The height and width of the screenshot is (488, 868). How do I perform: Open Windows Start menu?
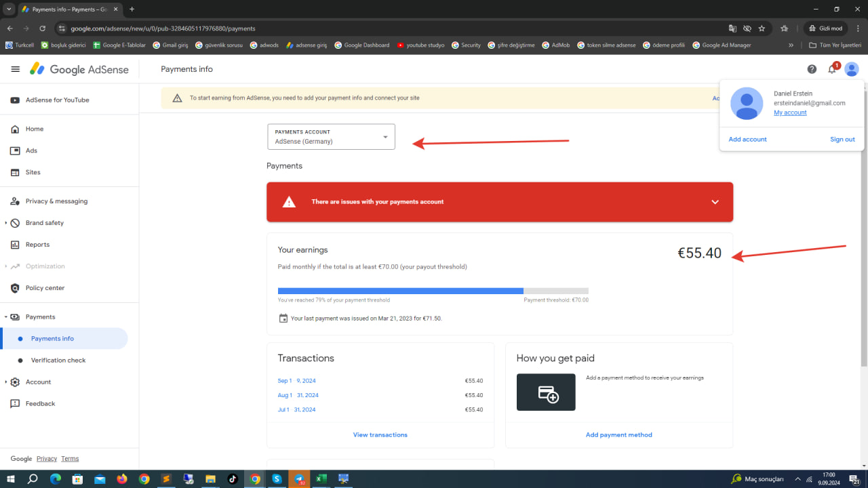[11, 479]
